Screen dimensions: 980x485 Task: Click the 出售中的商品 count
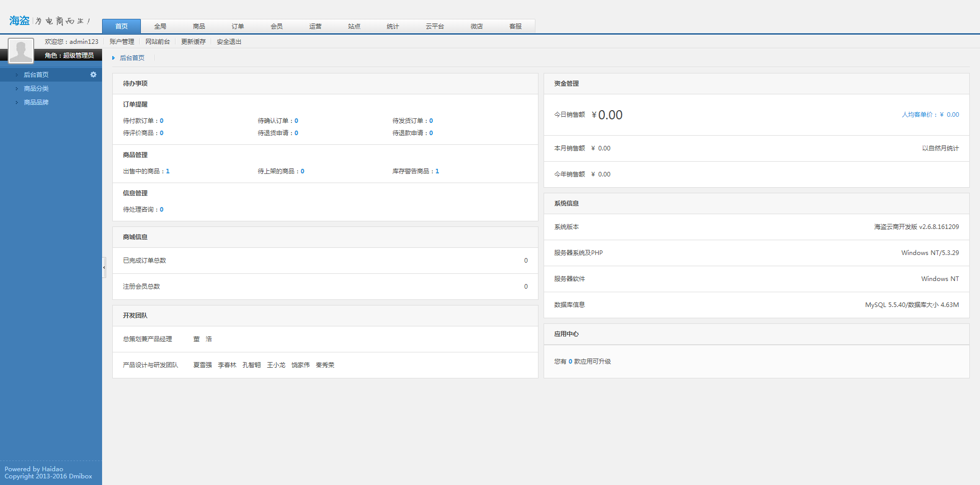tap(167, 171)
